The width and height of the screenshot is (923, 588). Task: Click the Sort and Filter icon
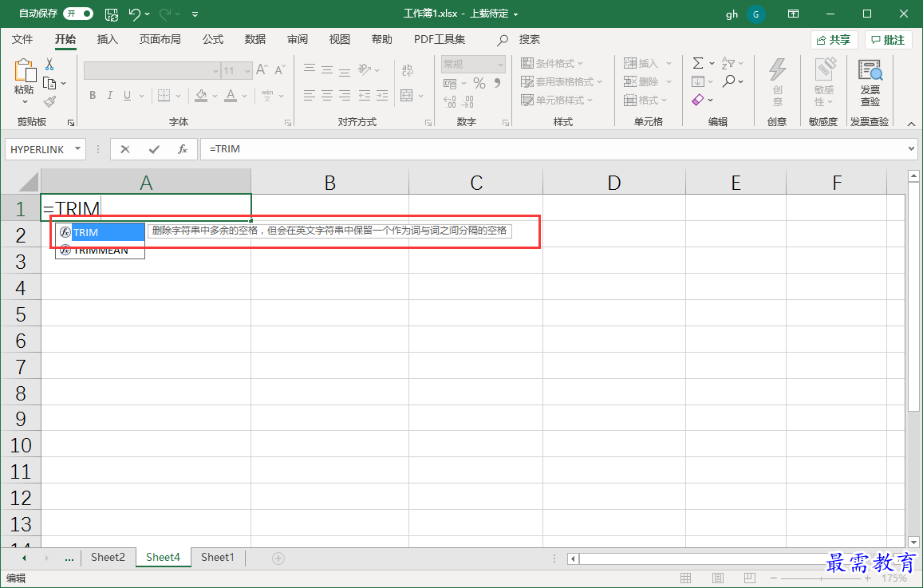pyautogui.click(x=728, y=63)
